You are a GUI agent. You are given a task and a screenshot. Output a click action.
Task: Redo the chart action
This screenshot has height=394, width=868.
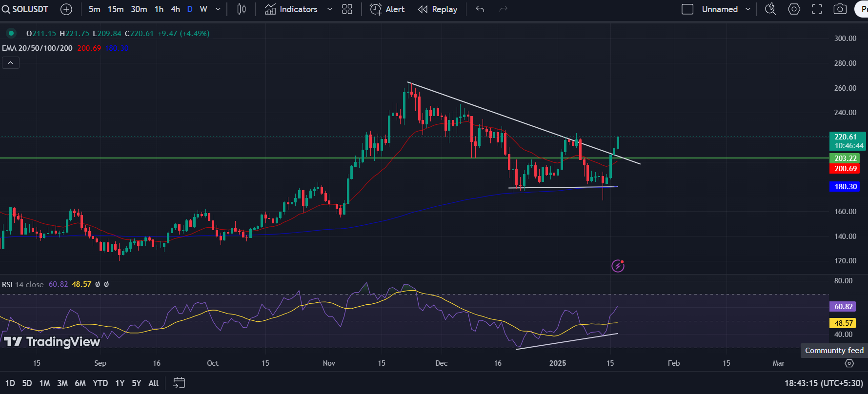[504, 9]
